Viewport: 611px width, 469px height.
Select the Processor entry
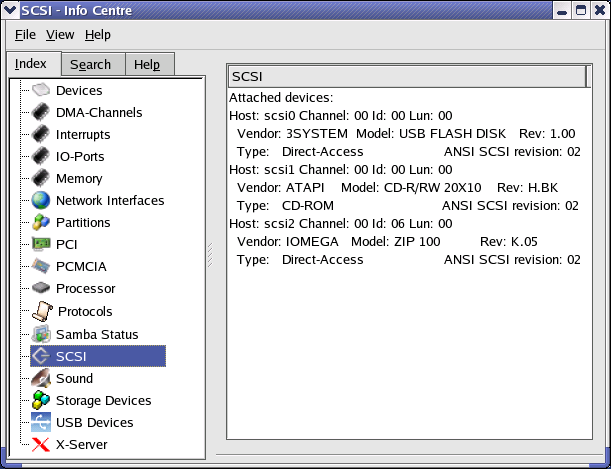click(x=85, y=289)
